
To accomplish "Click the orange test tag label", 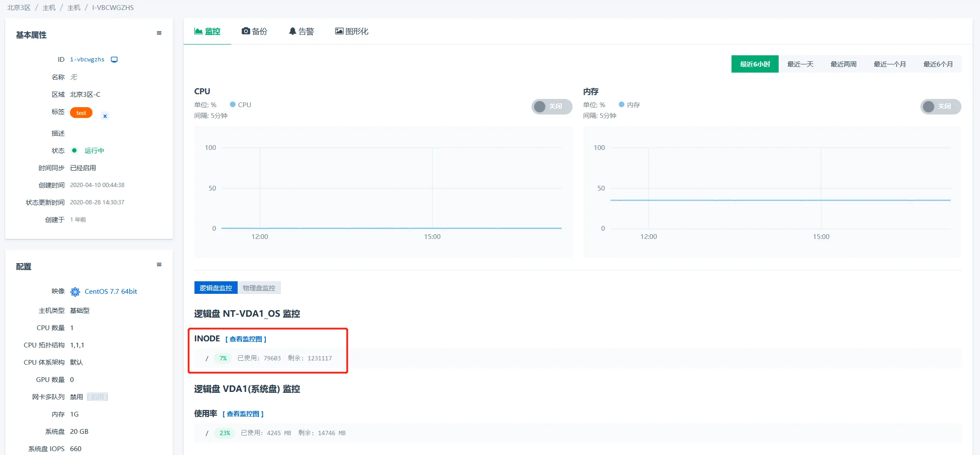I will pos(81,113).
